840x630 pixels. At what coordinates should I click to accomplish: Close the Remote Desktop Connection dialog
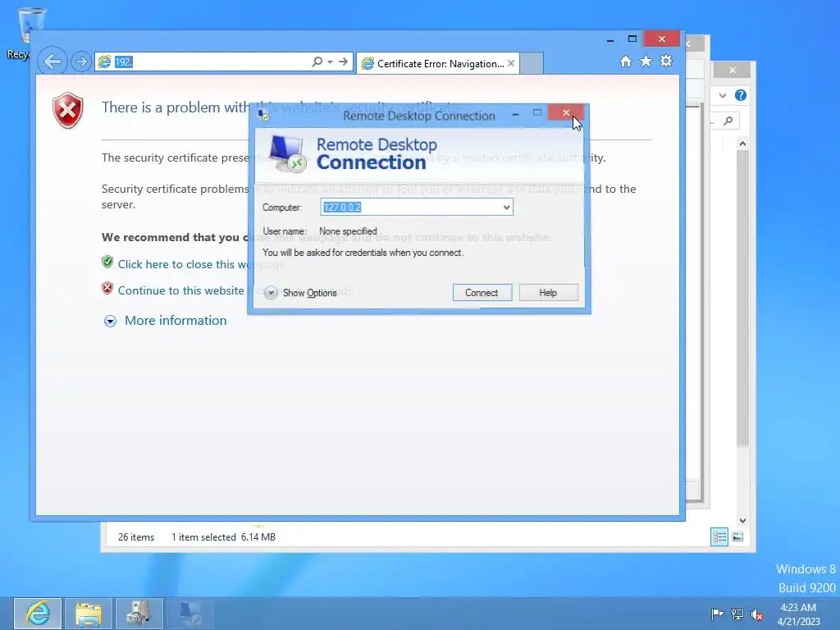pos(566,112)
